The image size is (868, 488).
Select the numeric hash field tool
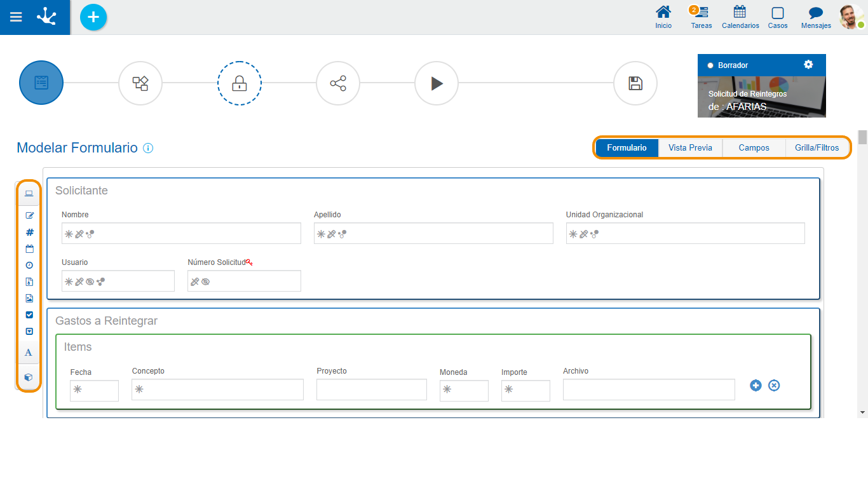point(29,232)
